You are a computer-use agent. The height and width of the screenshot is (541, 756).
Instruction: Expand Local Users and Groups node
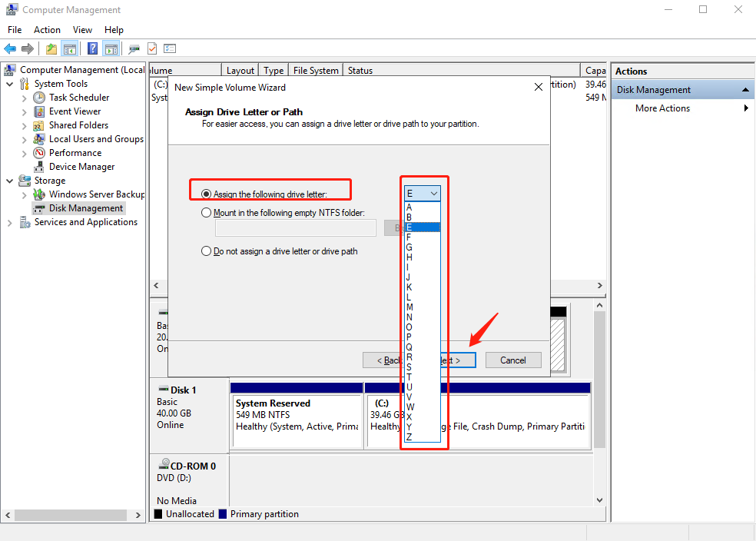point(24,140)
